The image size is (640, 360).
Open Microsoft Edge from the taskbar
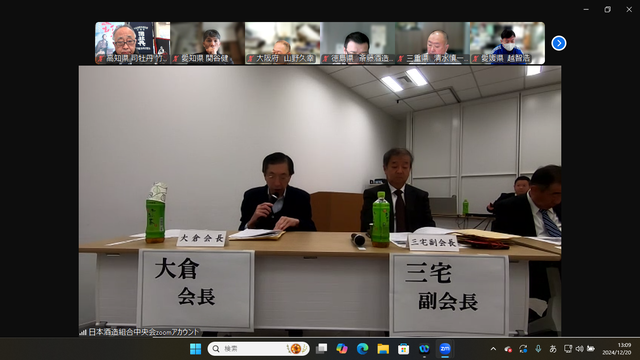(362, 349)
